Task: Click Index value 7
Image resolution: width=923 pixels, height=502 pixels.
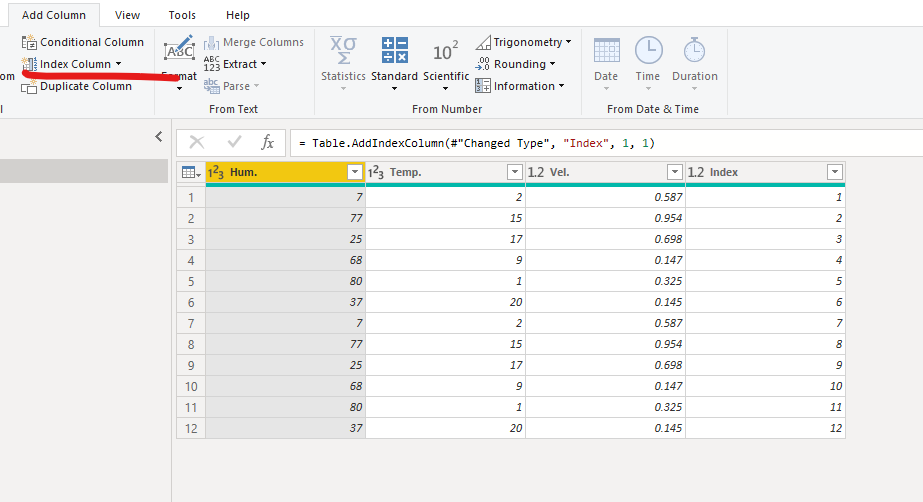Action: coord(766,323)
